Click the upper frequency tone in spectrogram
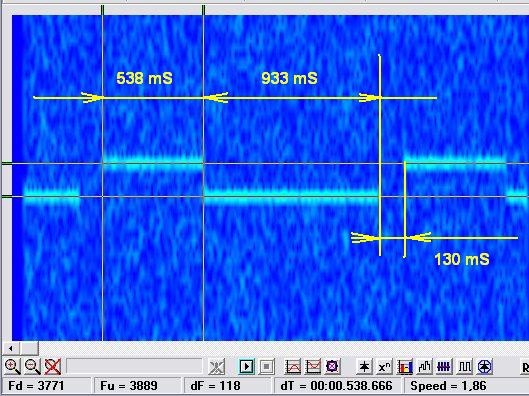 (x=153, y=164)
